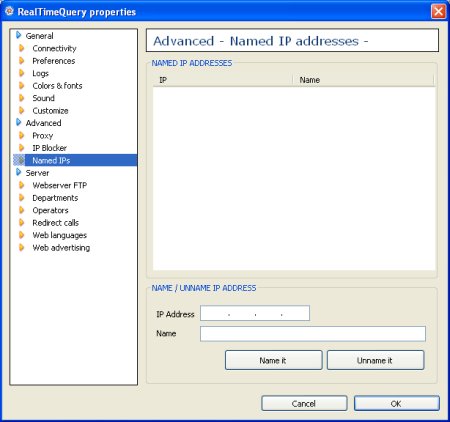Click the Unname it button
Screen dimensions: 450x422
click(x=376, y=360)
